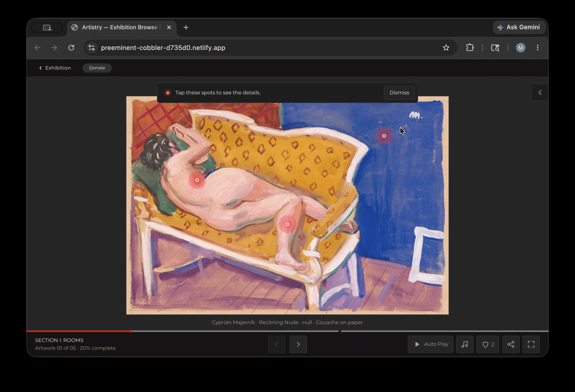Image resolution: width=575 pixels, height=392 pixels.
Task: Dismiss the hotspot hint banner
Action: [x=399, y=92]
